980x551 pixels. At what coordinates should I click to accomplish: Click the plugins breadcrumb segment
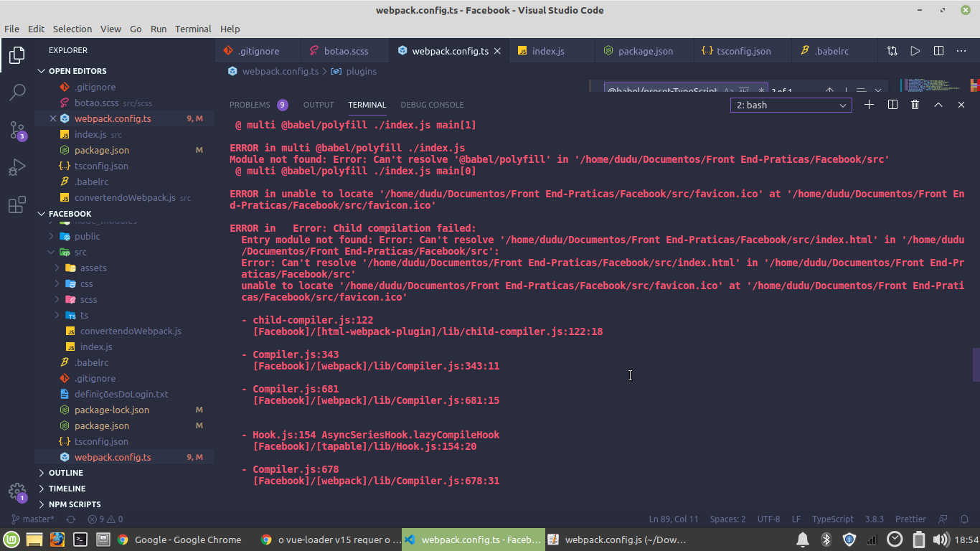(x=361, y=71)
